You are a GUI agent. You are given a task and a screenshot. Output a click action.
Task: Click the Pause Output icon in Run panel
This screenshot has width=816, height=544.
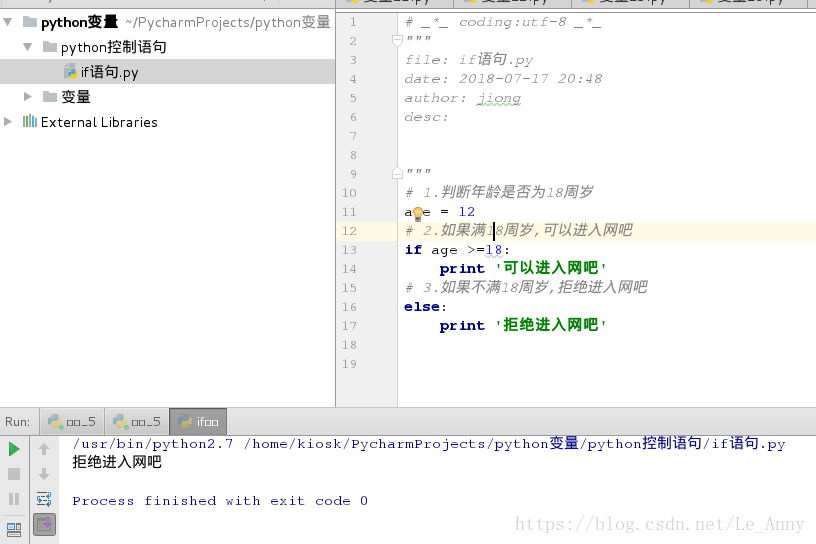pyautogui.click(x=14, y=499)
